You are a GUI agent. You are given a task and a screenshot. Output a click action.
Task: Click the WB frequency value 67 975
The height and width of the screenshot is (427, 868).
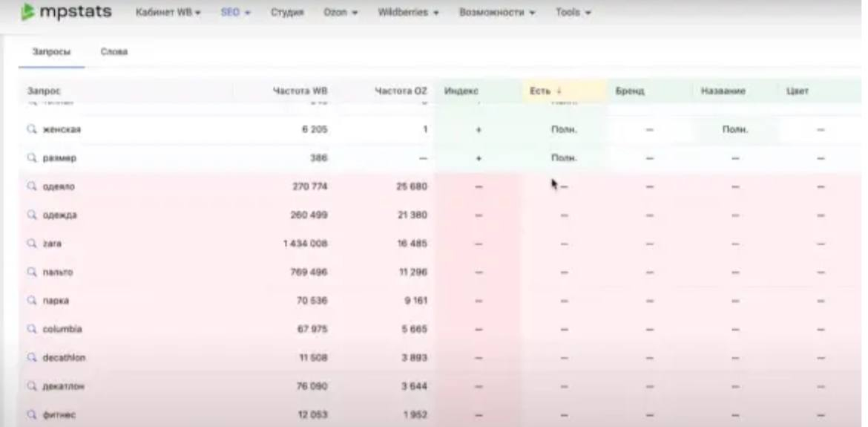(x=313, y=329)
